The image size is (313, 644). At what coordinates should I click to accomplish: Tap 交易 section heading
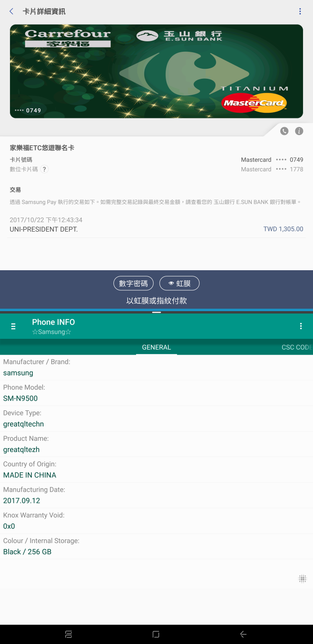[x=15, y=190]
